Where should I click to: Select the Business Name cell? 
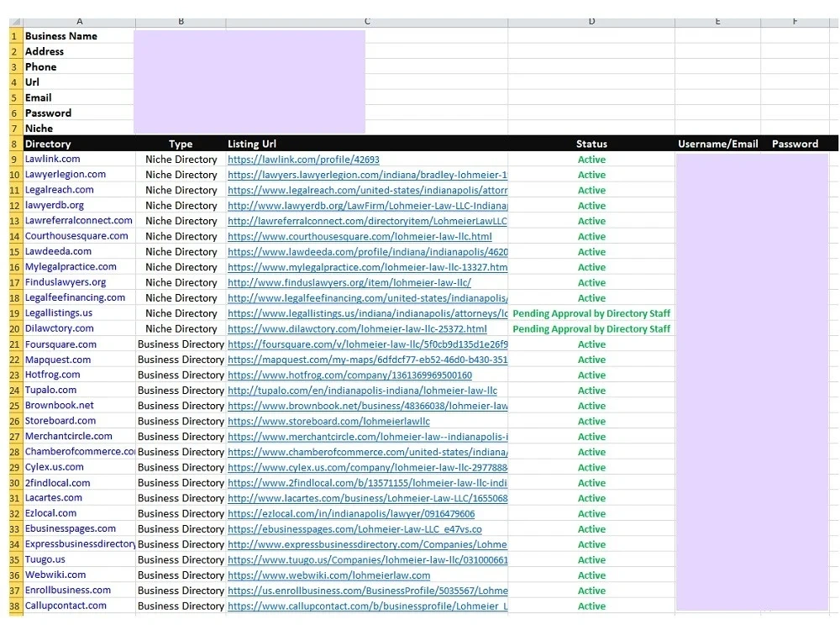[x=79, y=36]
